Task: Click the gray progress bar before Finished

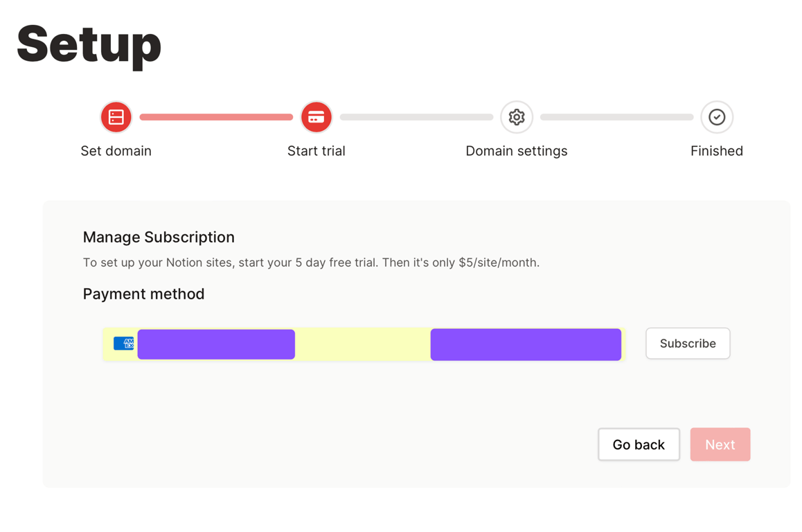Action: 617,117
